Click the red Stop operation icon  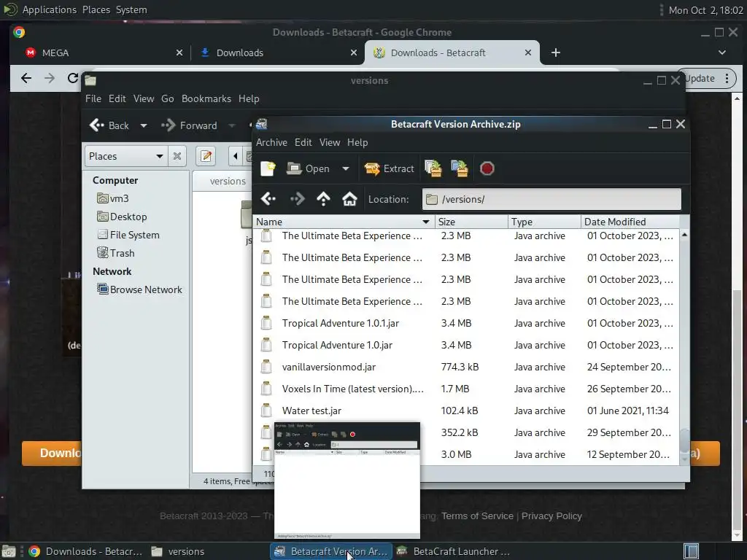click(x=487, y=168)
